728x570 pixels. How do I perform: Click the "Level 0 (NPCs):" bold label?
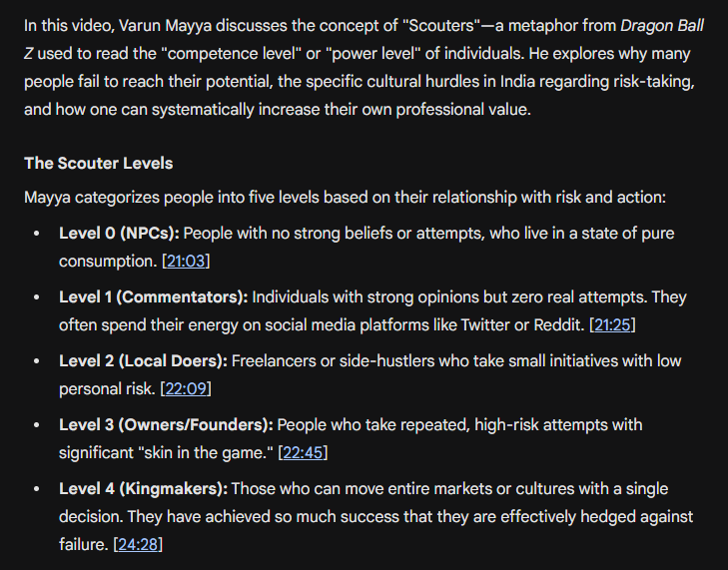pyautogui.click(x=119, y=234)
